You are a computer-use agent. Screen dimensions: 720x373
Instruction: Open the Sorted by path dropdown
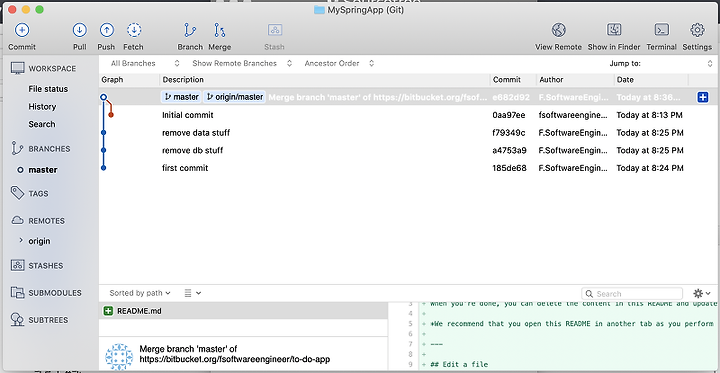(140, 293)
